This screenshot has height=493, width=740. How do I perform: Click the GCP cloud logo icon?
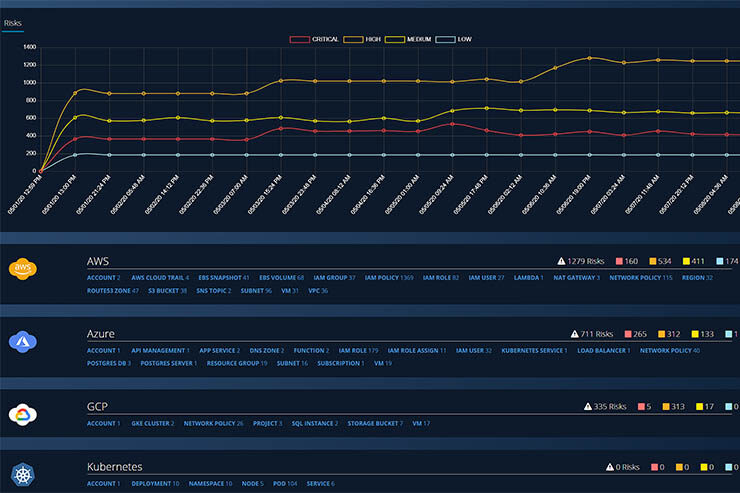pyautogui.click(x=24, y=412)
